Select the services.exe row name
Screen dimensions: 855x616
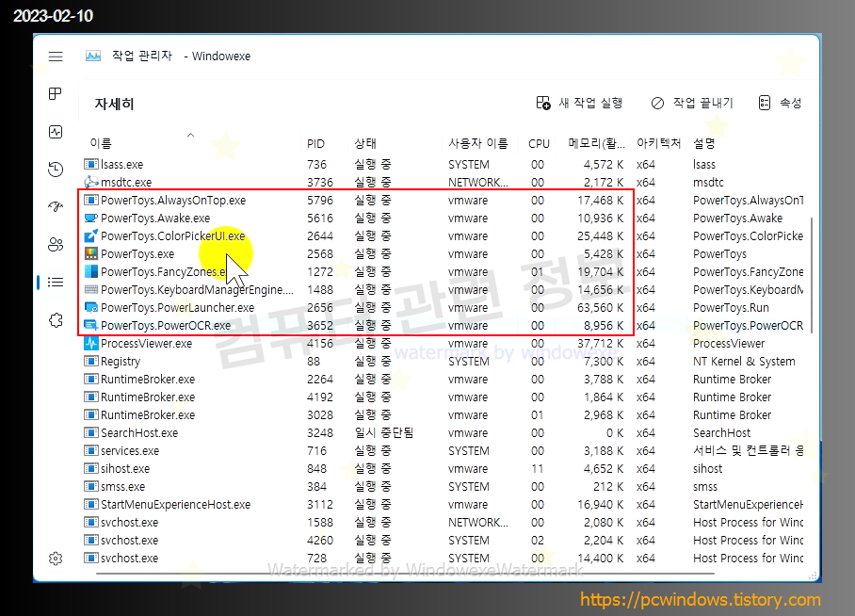tap(130, 450)
